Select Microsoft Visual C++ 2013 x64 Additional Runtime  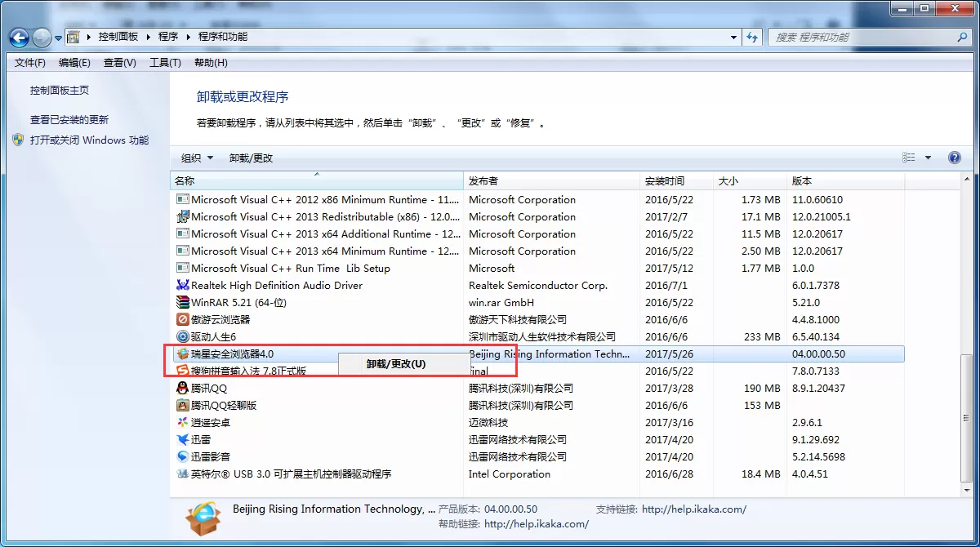(325, 234)
